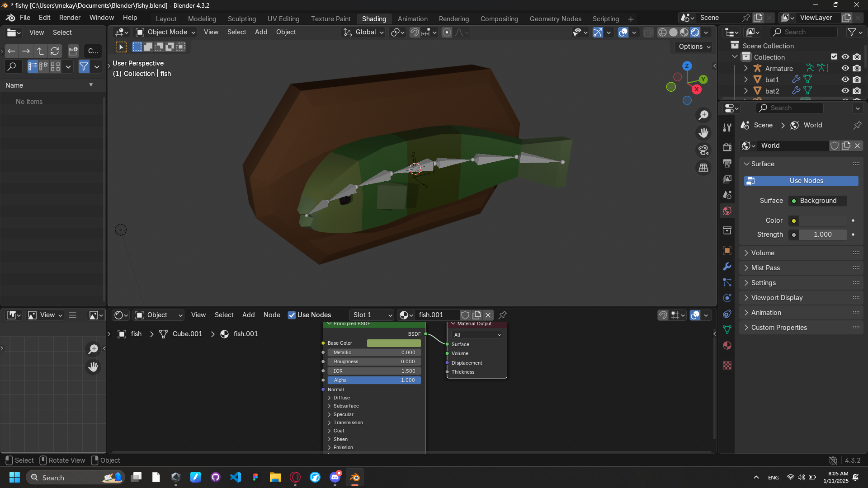Hide the Armature object in the viewport
This screenshot has width=868, height=488.
(x=845, y=68)
